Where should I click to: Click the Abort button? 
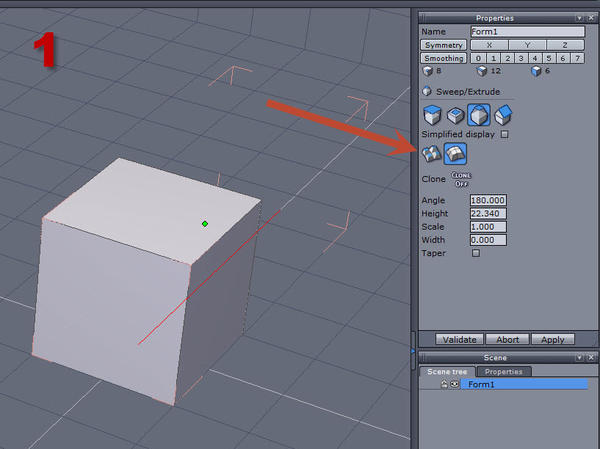(507, 340)
